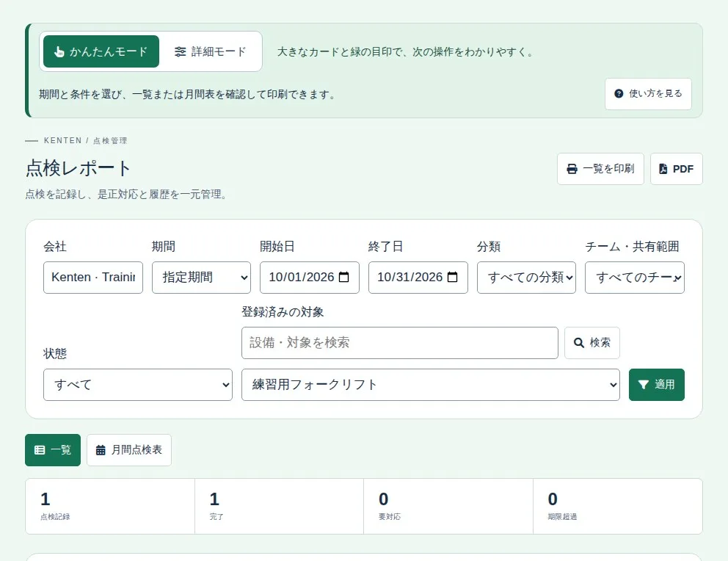Open the チーム・共有範囲 dropdown
Image resolution: width=728 pixels, height=561 pixels.
[x=635, y=278]
